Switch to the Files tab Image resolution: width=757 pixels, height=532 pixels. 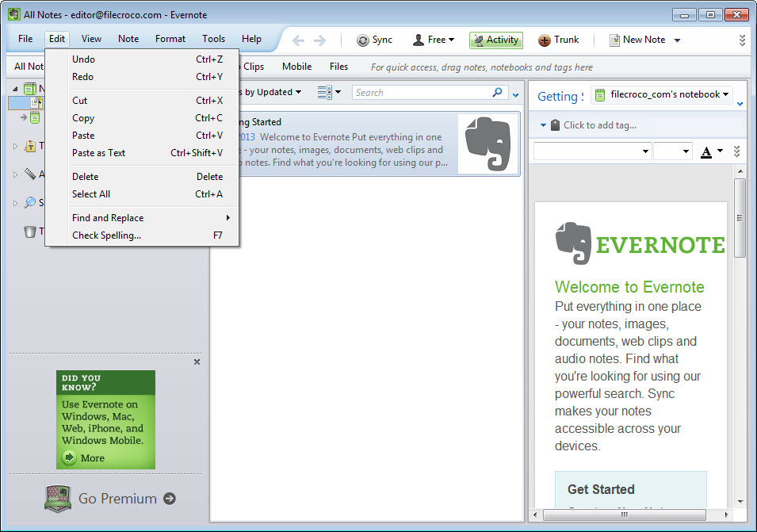[338, 67]
